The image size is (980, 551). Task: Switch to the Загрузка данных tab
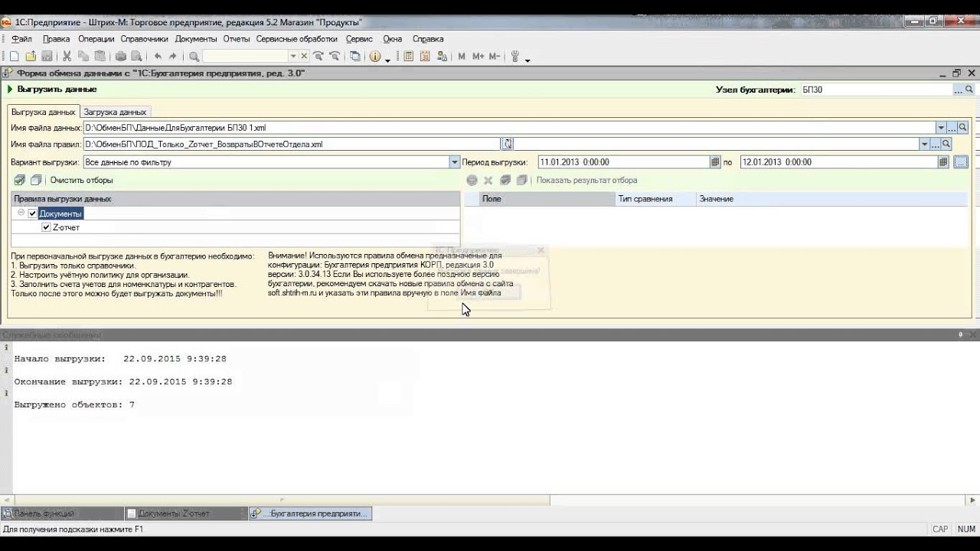pos(115,112)
